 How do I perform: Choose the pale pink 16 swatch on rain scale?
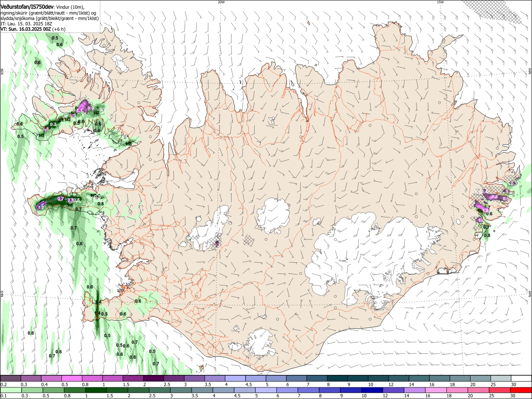(436, 390)
